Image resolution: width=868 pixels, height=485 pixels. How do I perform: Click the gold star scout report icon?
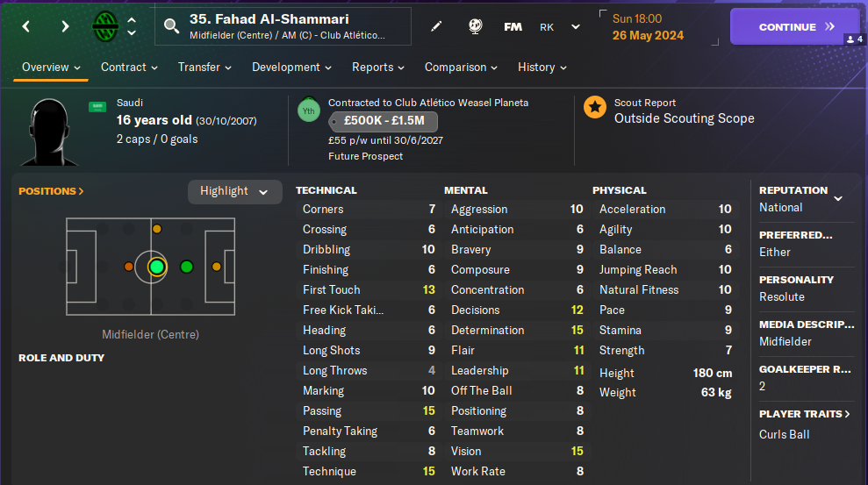tap(595, 108)
